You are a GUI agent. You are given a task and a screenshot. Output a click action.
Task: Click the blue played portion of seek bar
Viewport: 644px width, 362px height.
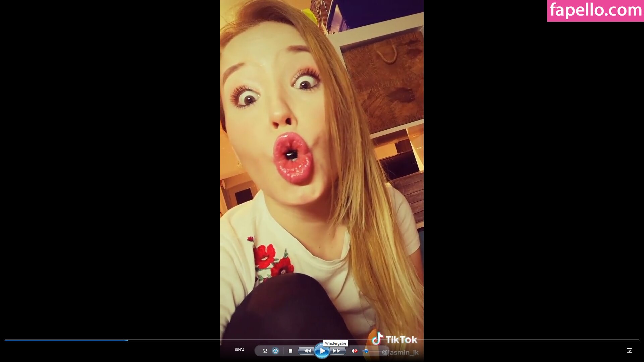point(67,340)
